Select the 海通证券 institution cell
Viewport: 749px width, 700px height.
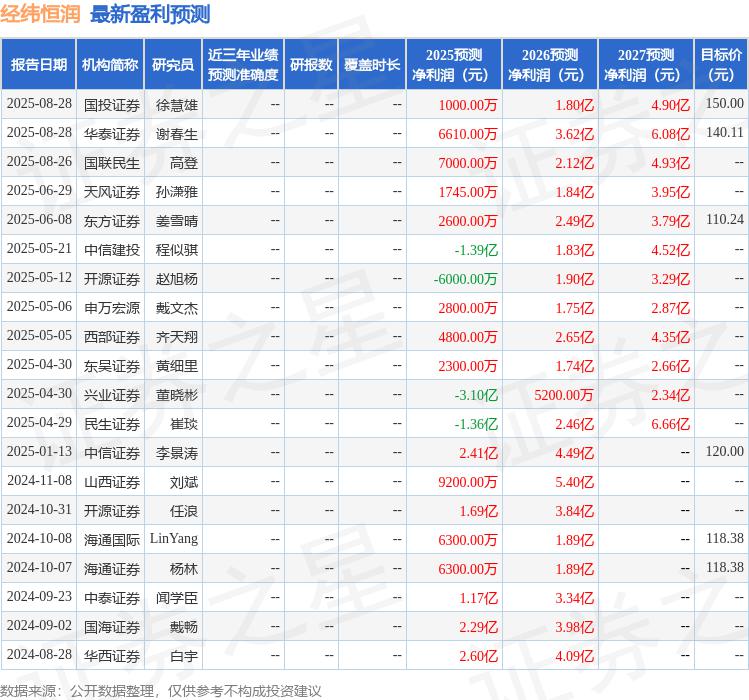point(112,569)
